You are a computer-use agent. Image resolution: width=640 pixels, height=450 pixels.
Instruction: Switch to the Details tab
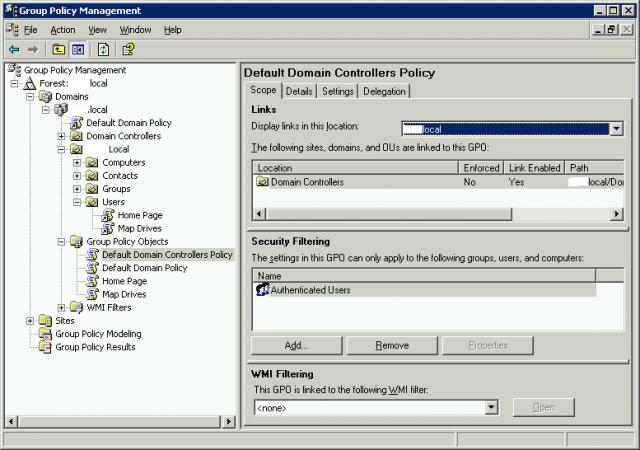pyautogui.click(x=299, y=91)
